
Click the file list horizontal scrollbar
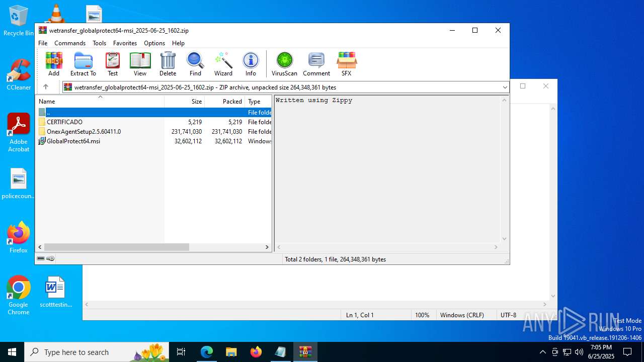[117, 247]
